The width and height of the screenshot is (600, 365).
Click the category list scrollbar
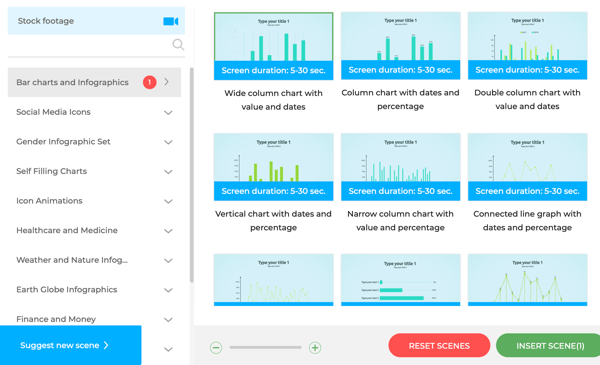tap(191, 175)
